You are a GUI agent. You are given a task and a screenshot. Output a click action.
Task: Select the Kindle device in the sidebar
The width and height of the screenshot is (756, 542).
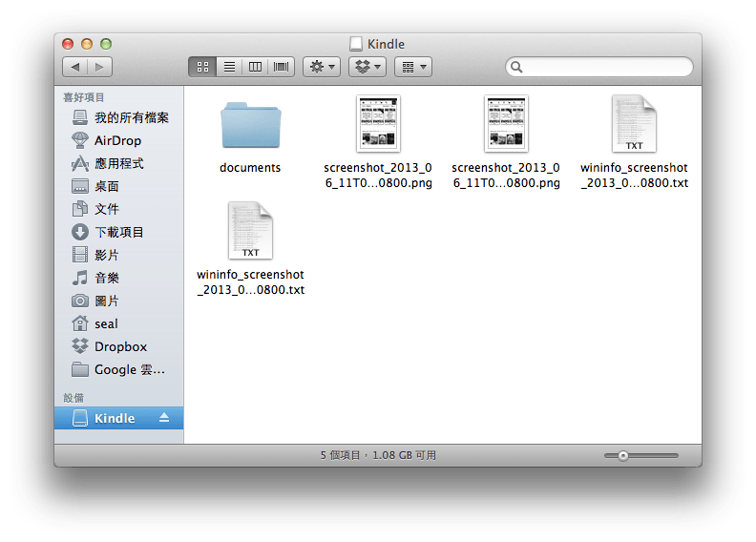click(119, 418)
